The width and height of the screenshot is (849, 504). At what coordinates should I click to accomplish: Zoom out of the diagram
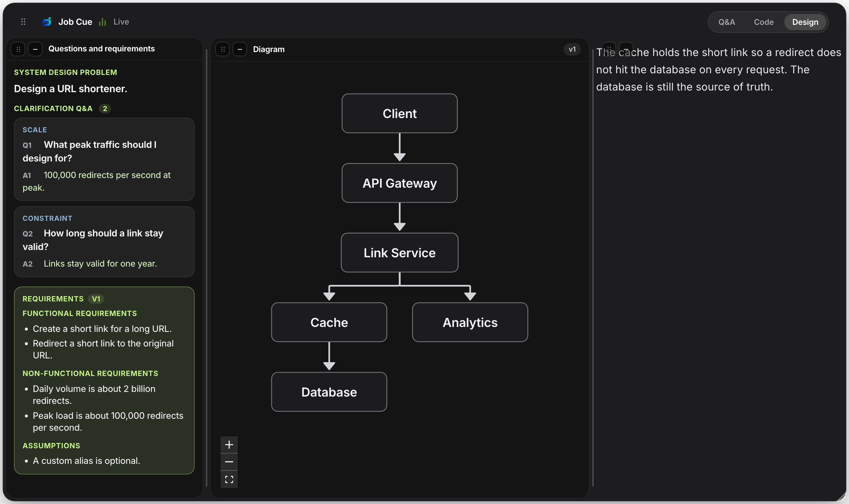229,462
